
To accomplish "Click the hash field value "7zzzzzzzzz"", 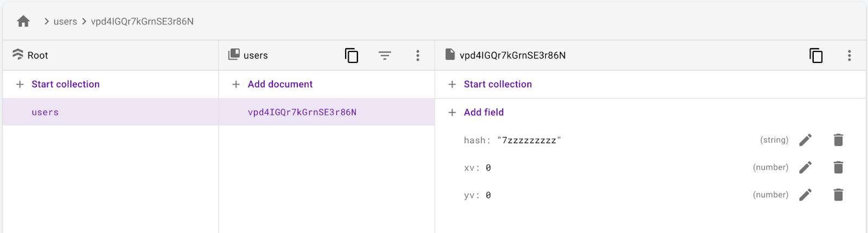I will pos(529,140).
